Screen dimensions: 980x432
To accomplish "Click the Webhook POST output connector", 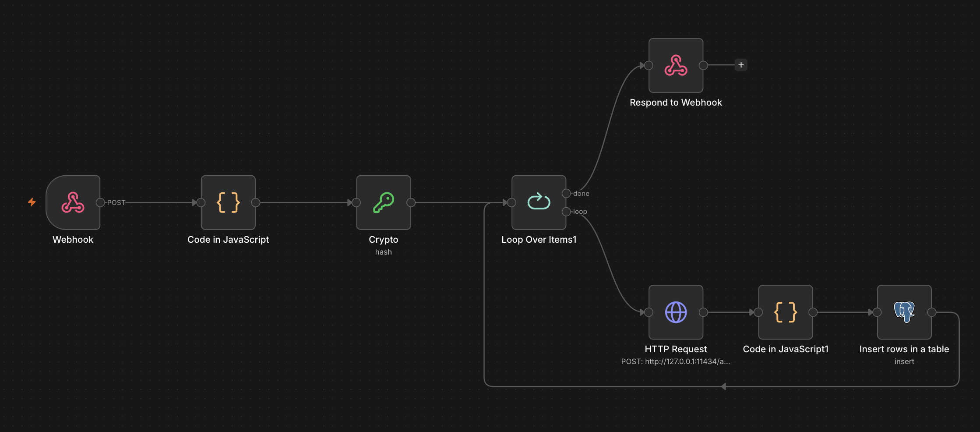I will tap(100, 202).
